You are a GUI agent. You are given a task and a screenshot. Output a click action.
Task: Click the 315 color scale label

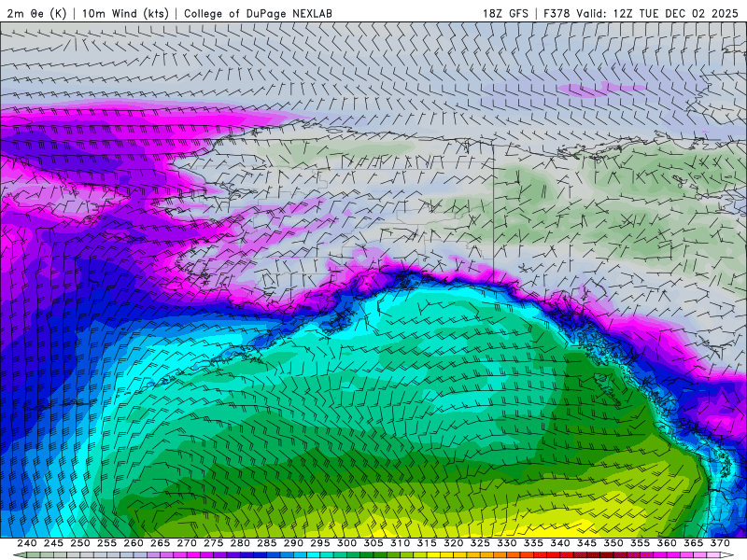(427, 543)
